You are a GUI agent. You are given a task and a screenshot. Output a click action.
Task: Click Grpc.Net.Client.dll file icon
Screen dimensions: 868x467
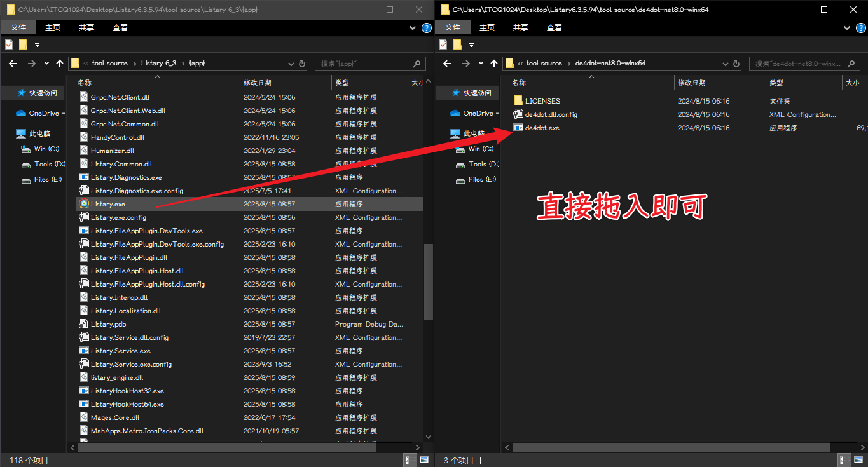83,97
